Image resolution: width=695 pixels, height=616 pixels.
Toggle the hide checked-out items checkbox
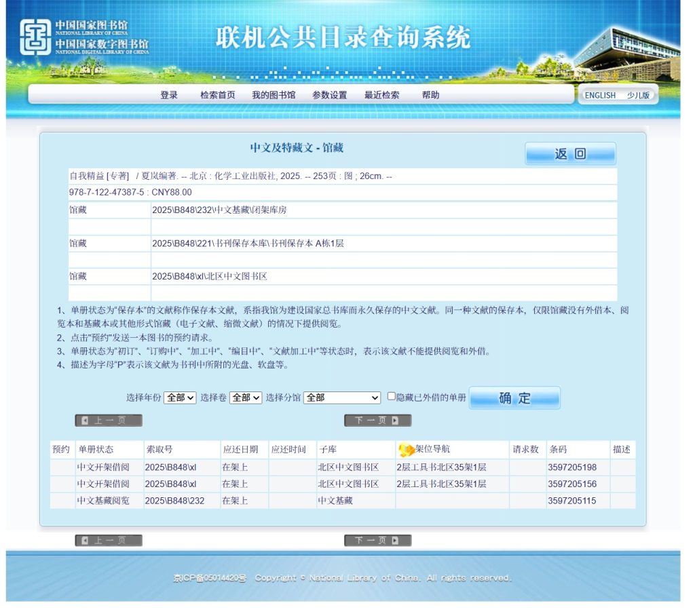392,396
